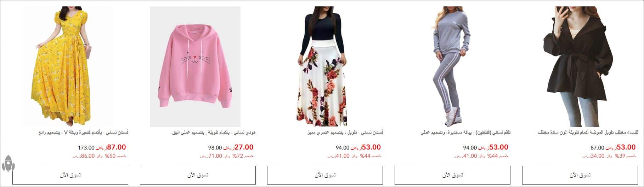Click Shop Now under the floral skirt dress
The width and height of the screenshot is (644, 187).
click(x=325, y=175)
